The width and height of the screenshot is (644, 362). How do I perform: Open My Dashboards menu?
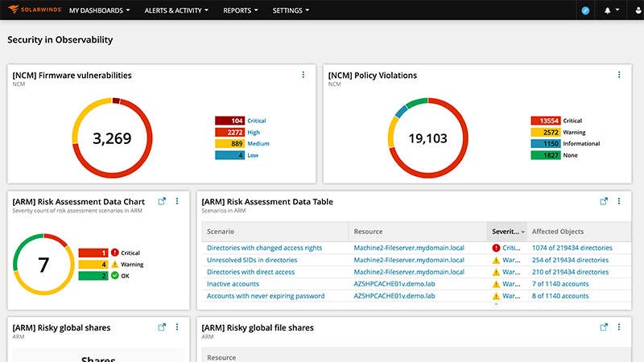[99, 10]
